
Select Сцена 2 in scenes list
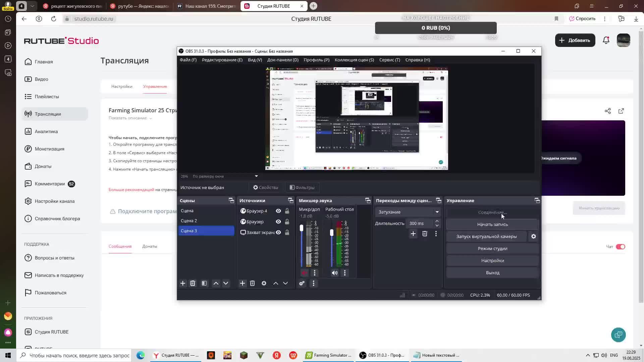click(207, 221)
